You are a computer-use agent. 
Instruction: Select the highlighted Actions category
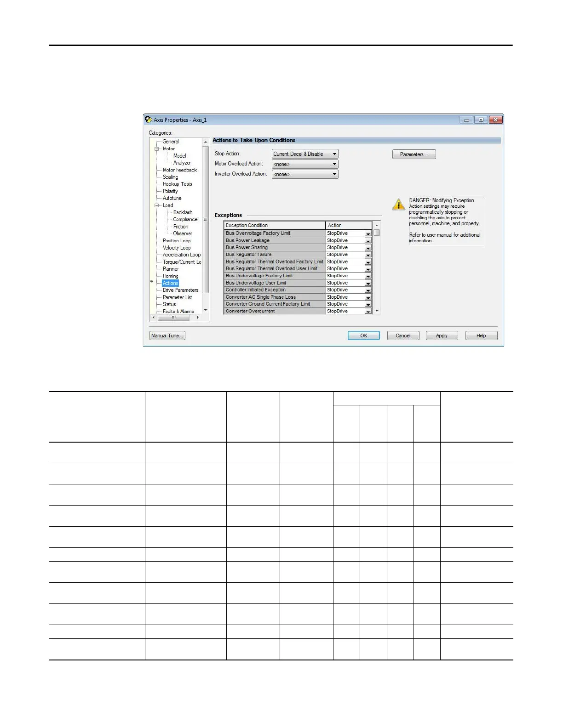170,283
